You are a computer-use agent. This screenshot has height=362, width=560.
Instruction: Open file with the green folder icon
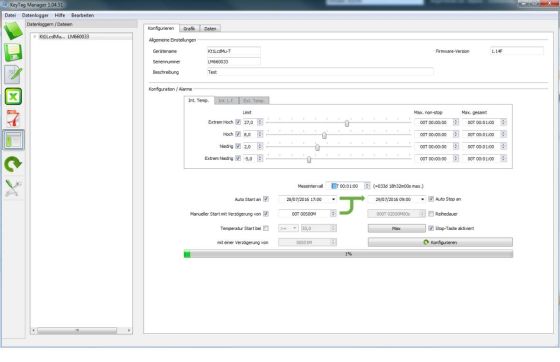click(x=13, y=31)
